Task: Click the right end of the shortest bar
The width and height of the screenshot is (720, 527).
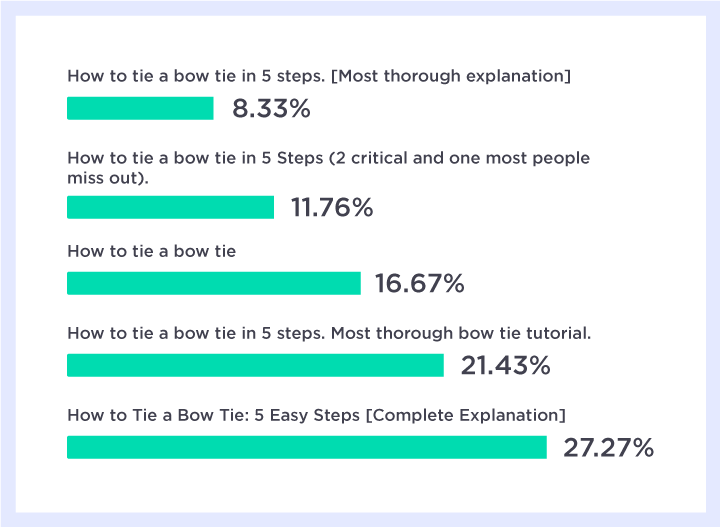Action: pos(210,108)
